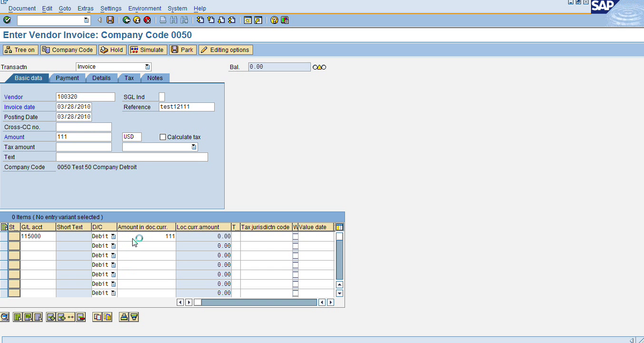Click the Simulate button
644x343 pixels.
[147, 50]
